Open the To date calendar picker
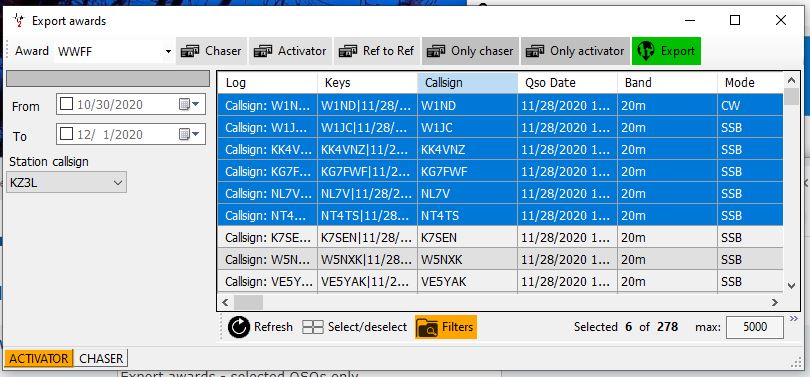 tap(189, 134)
